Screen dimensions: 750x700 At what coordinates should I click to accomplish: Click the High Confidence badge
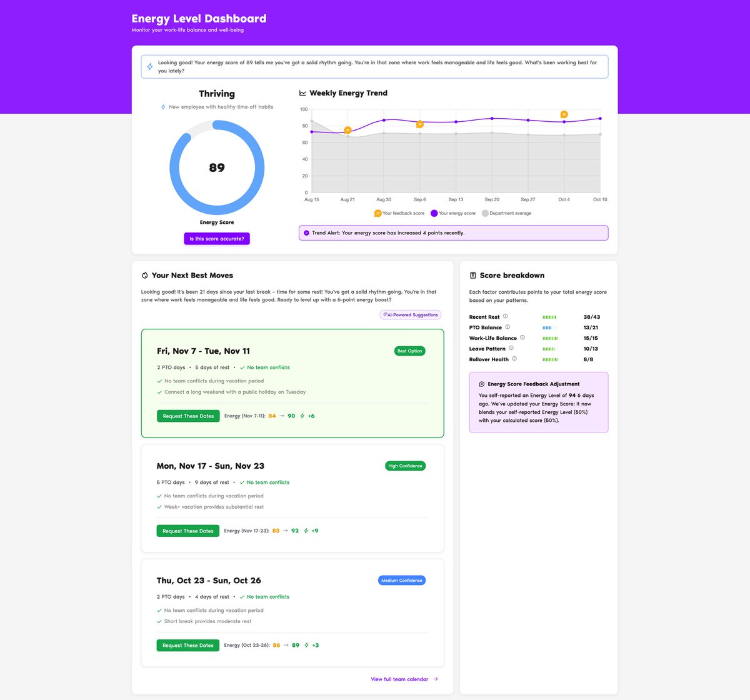coord(405,466)
